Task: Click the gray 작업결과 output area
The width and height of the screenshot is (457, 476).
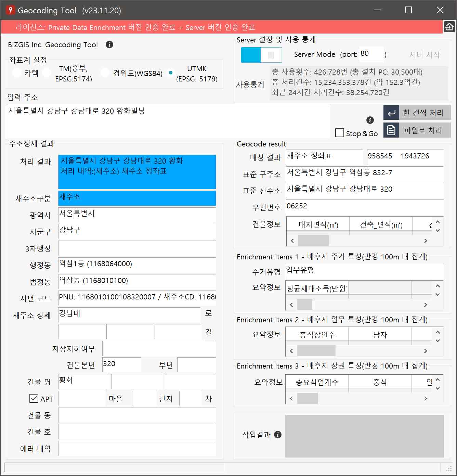Action: click(x=364, y=436)
